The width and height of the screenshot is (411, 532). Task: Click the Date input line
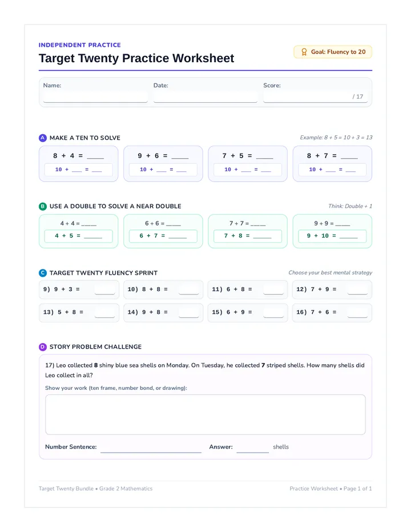pyautogui.click(x=205, y=96)
